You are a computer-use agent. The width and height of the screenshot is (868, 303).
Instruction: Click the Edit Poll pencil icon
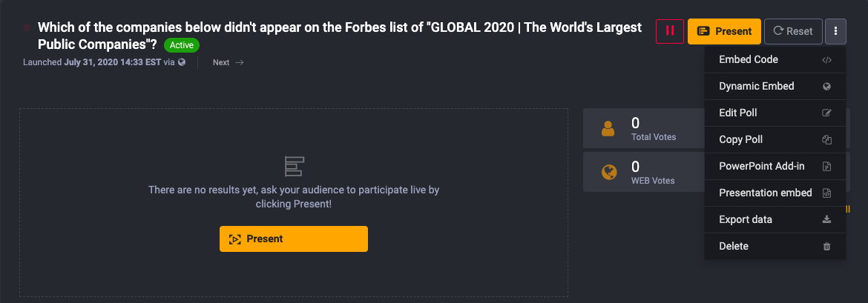(x=826, y=113)
